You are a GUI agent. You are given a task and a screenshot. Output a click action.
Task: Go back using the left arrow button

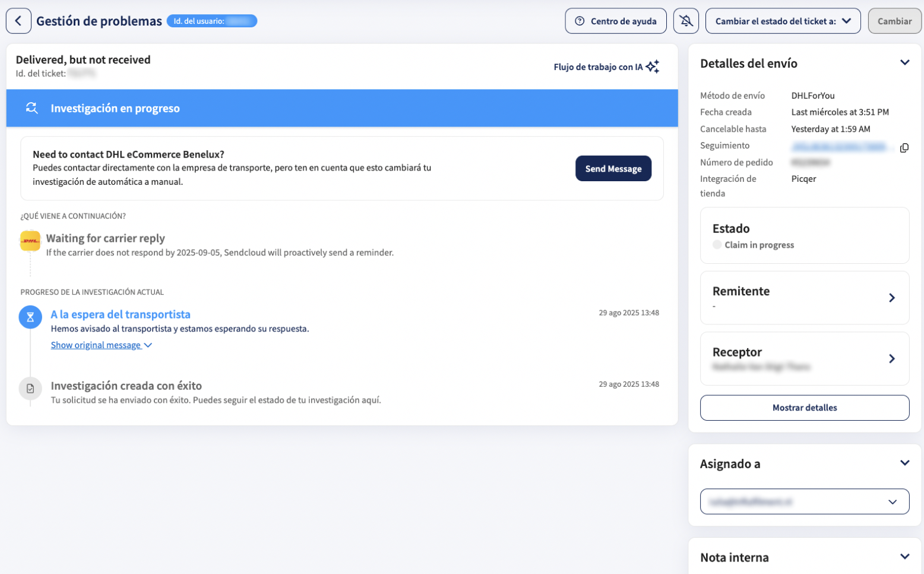click(18, 21)
